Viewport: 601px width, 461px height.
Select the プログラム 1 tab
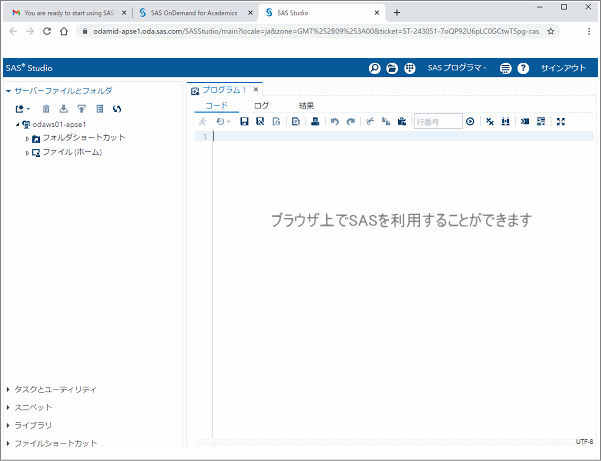(x=223, y=90)
